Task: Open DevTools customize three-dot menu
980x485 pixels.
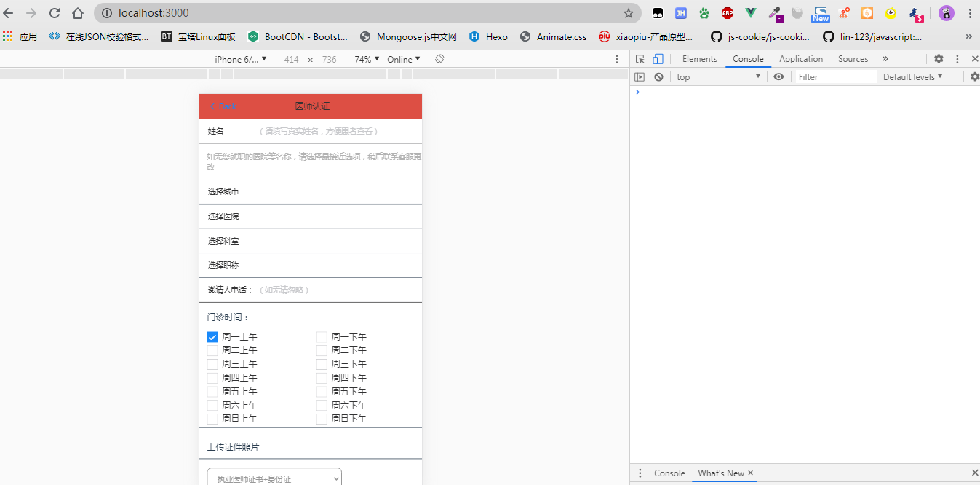Action: click(957, 59)
